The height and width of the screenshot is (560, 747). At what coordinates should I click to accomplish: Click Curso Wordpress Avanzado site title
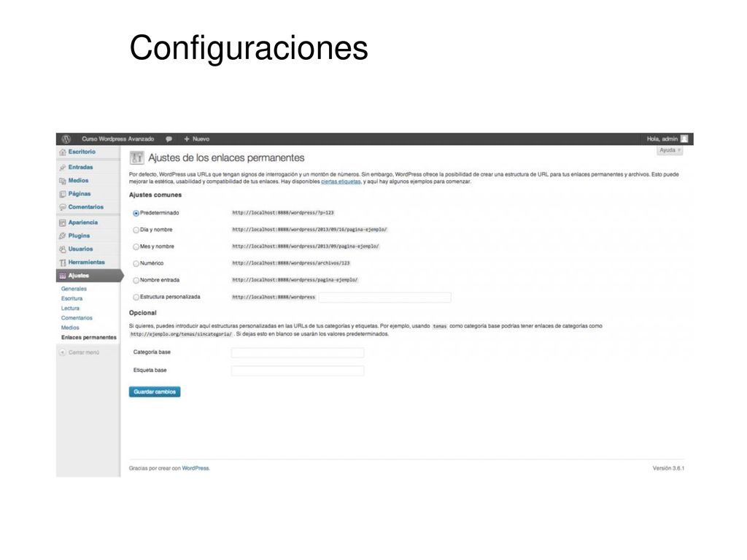pyautogui.click(x=117, y=139)
